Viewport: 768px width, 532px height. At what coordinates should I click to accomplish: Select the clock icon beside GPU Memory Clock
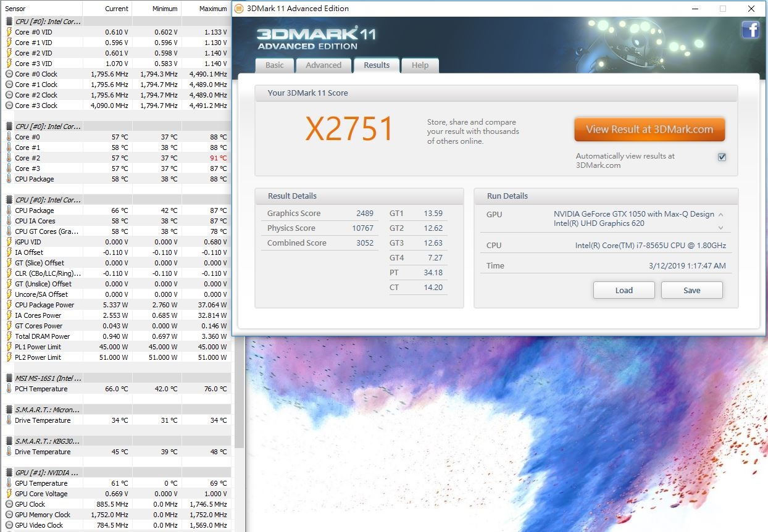point(9,515)
